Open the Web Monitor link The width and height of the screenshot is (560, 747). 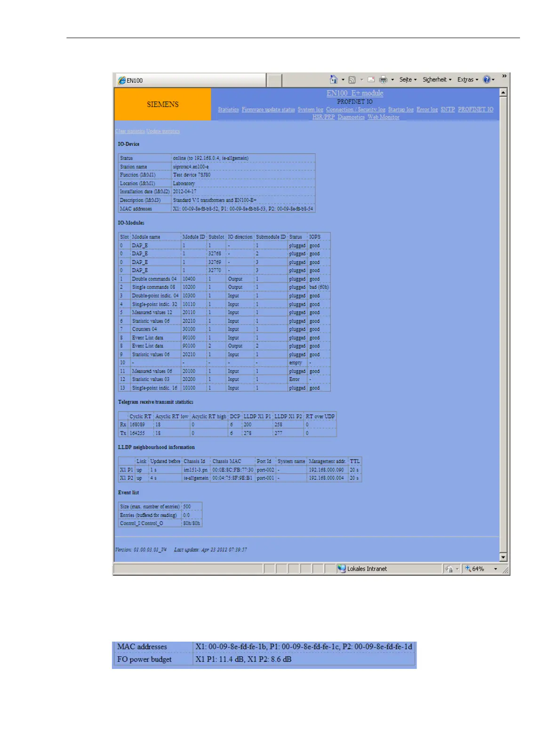pyautogui.click(x=384, y=117)
